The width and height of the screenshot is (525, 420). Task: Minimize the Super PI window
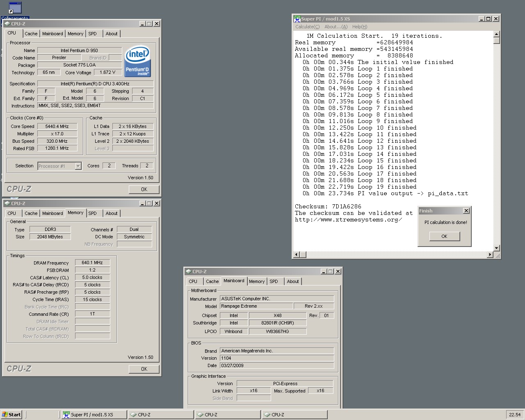pos(482,19)
